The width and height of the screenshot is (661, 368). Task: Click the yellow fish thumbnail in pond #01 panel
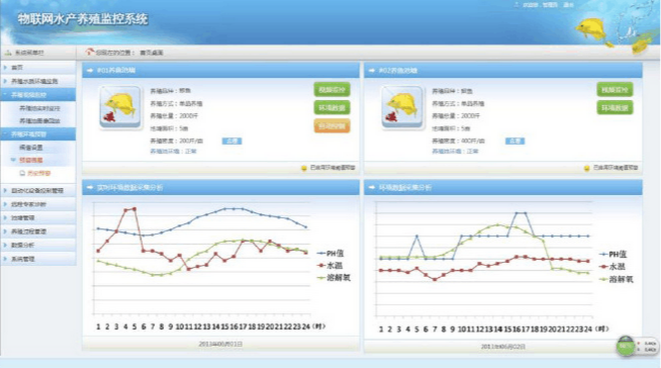[x=121, y=107]
